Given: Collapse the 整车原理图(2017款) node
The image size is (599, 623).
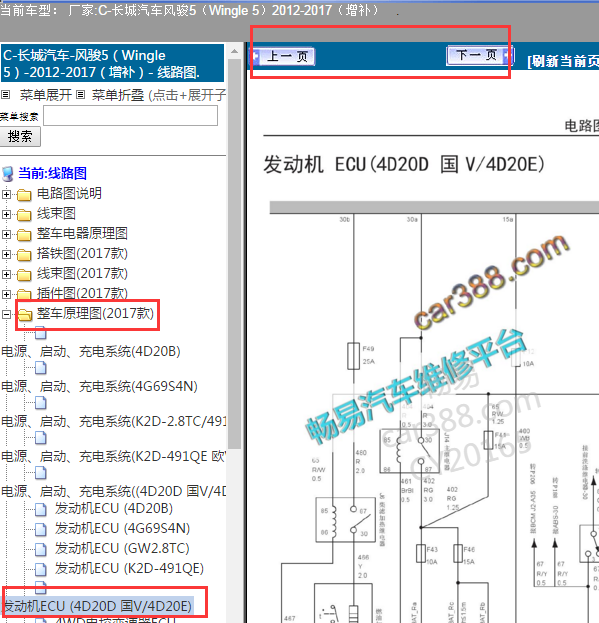Looking at the screenshot, I should [x=6, y=314].
